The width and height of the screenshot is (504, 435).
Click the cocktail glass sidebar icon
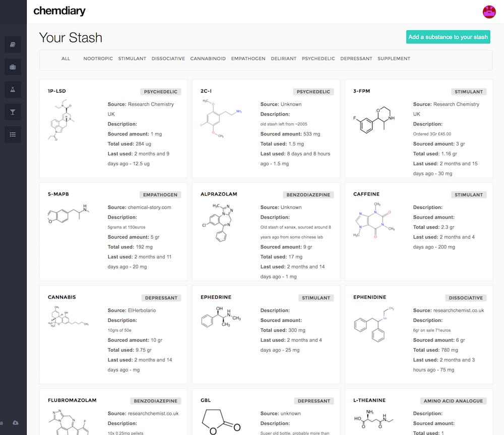(x=13, y=112)
